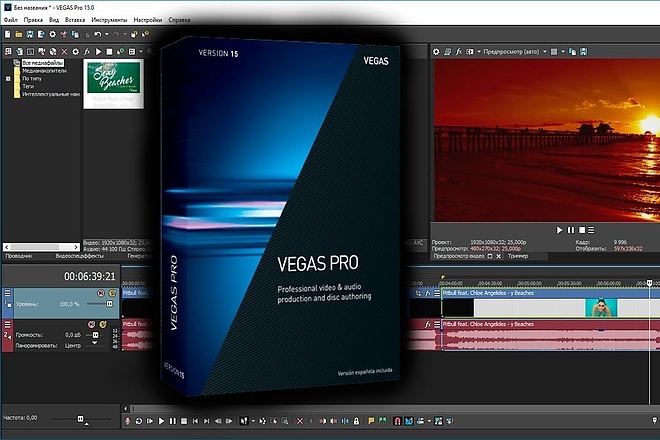Open the 'Настройки' menu

click(148, 20)
